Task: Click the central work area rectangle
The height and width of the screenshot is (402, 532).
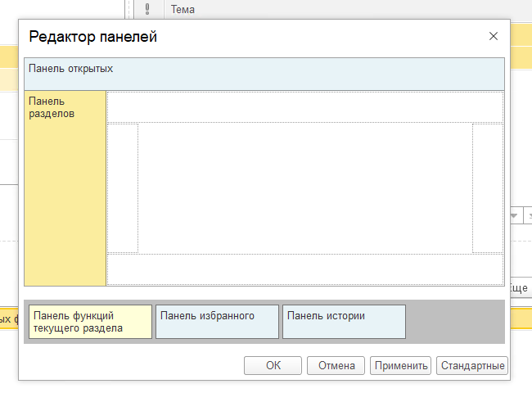Action: coord(304,188)
